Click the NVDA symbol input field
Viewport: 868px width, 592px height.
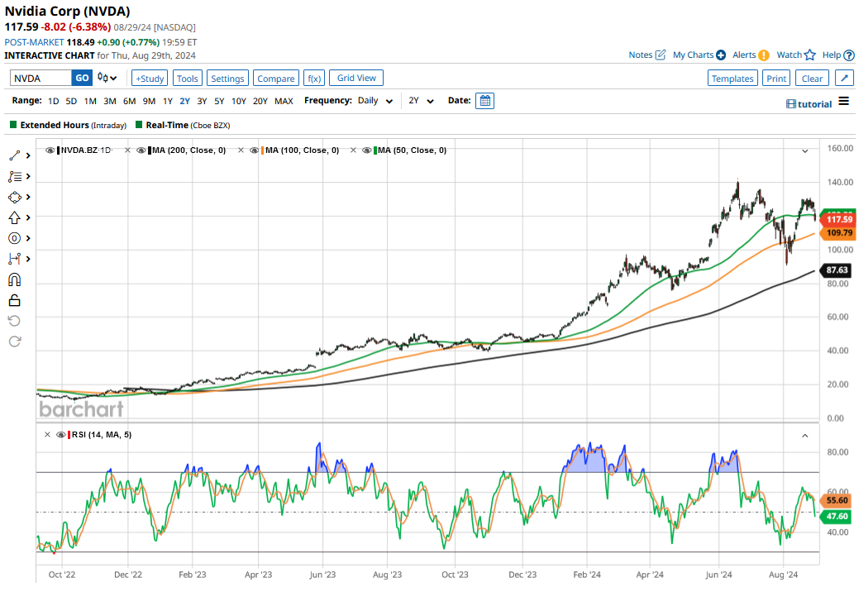(x=41, y=79)
